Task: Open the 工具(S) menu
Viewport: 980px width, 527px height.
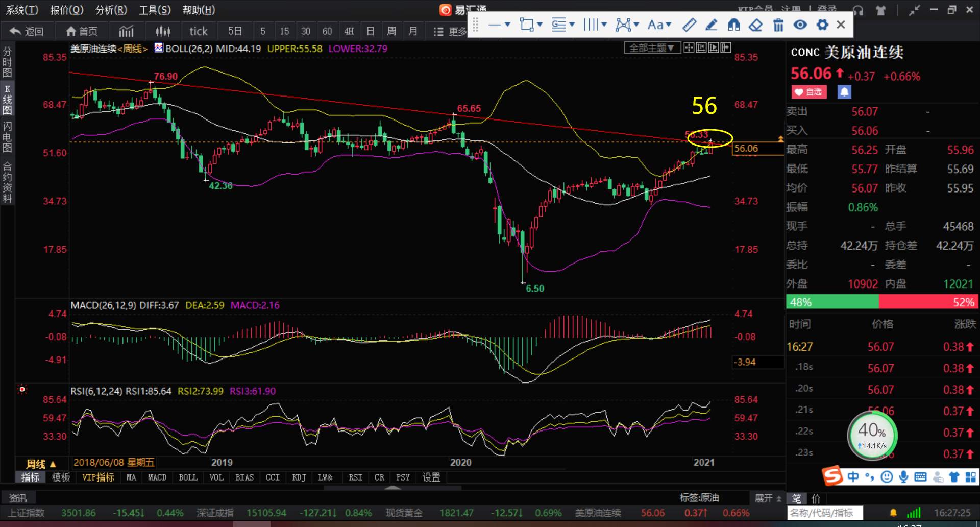Action: (155, 10)
